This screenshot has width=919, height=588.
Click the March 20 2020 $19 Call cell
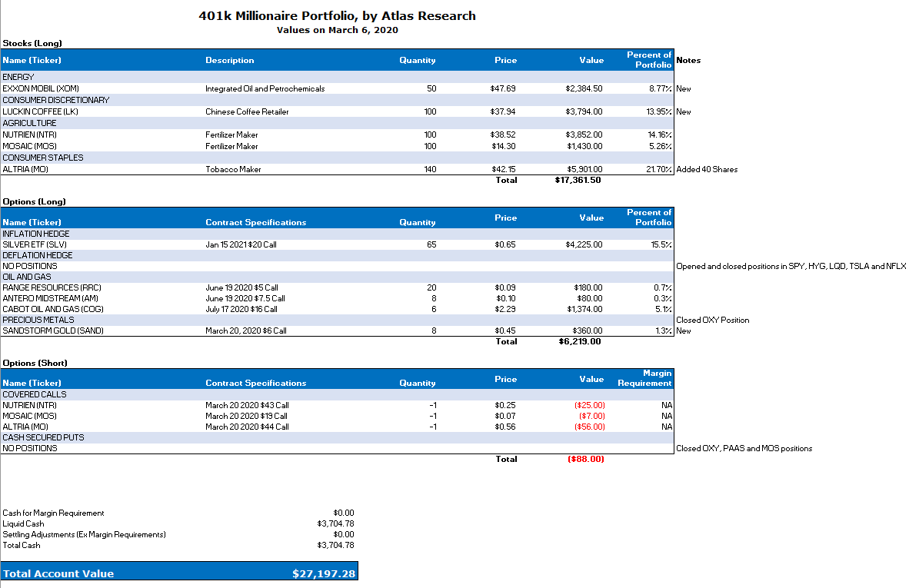point(247,416)
